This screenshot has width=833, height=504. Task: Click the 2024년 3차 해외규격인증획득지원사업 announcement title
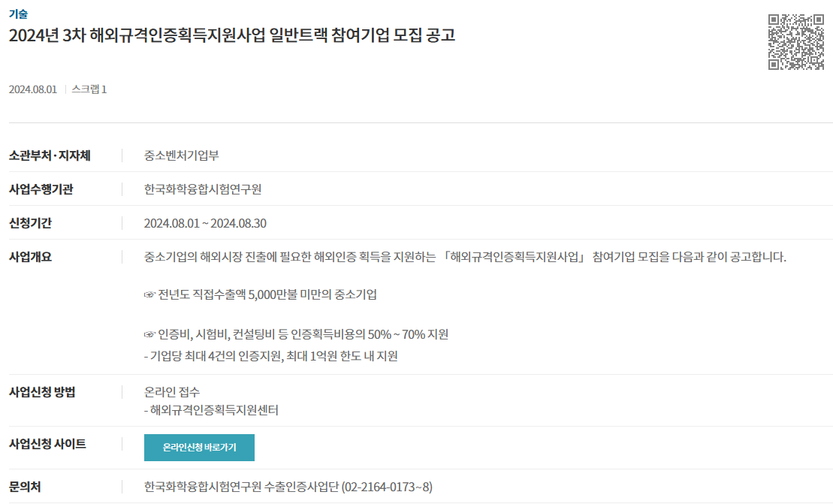pyautogui.click(x=232, y=35)
